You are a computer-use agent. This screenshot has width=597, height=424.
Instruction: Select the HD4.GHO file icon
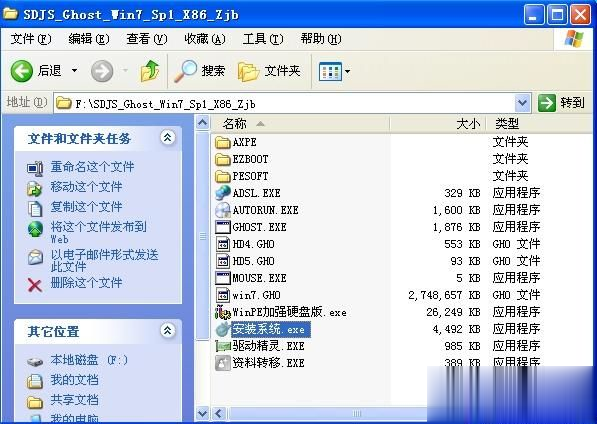[x=223, y=244]
